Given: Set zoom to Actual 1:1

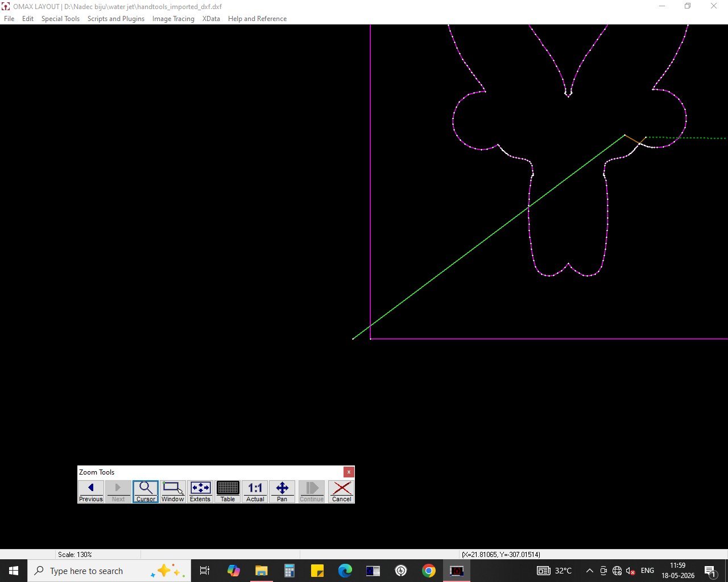Looking at the screenshot, I should 255,492.
